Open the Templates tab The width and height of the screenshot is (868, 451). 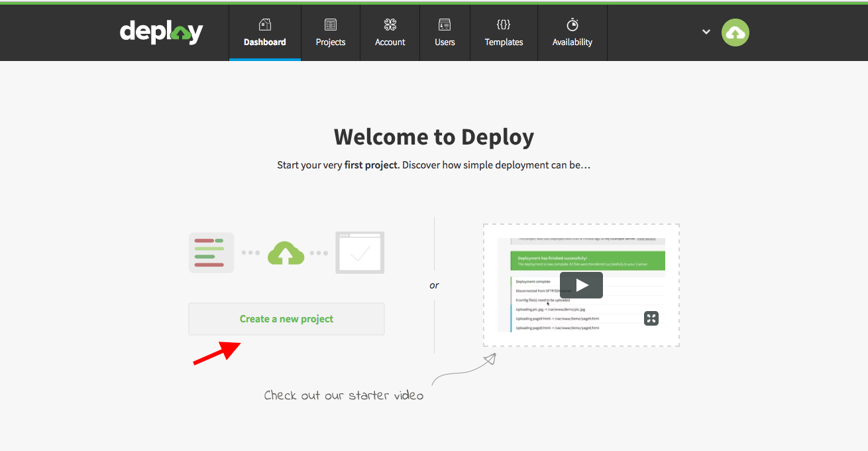[x=504, y=33]
